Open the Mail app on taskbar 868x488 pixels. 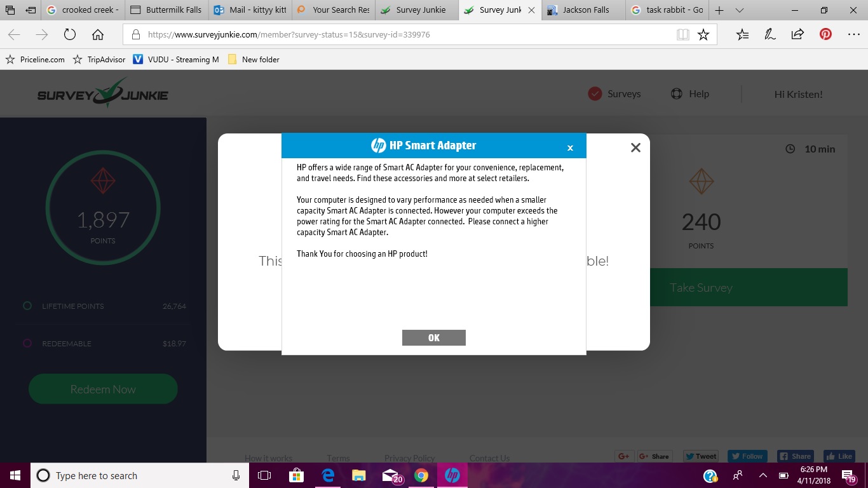pos(390,475)
